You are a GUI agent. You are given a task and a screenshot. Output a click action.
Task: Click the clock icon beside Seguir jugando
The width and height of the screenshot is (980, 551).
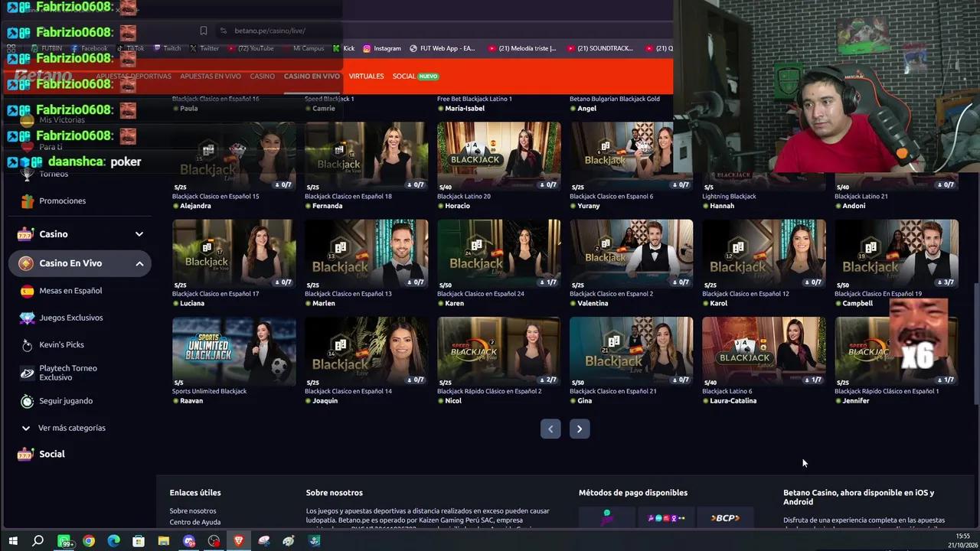(27, 401)
